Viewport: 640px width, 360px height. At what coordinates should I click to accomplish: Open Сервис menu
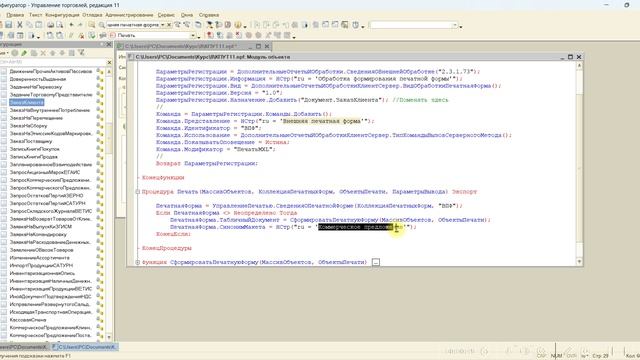click(x=166, y=15)
